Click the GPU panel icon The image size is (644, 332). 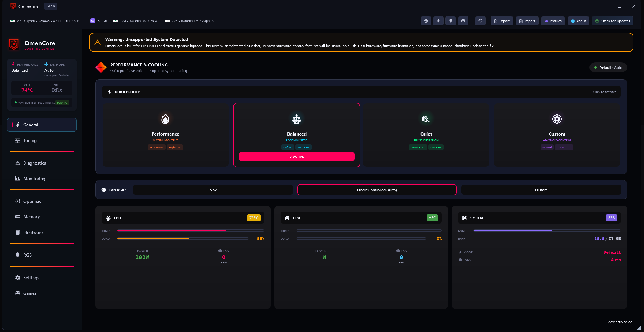(287, 218)
